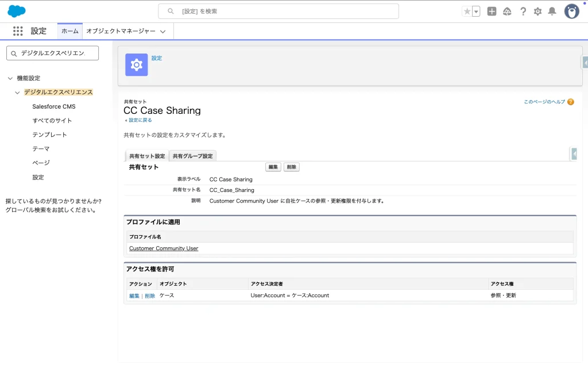This screenshot has height=368, width=588.
Task: Open the Trailhead guidance icon
Action: 507,11
